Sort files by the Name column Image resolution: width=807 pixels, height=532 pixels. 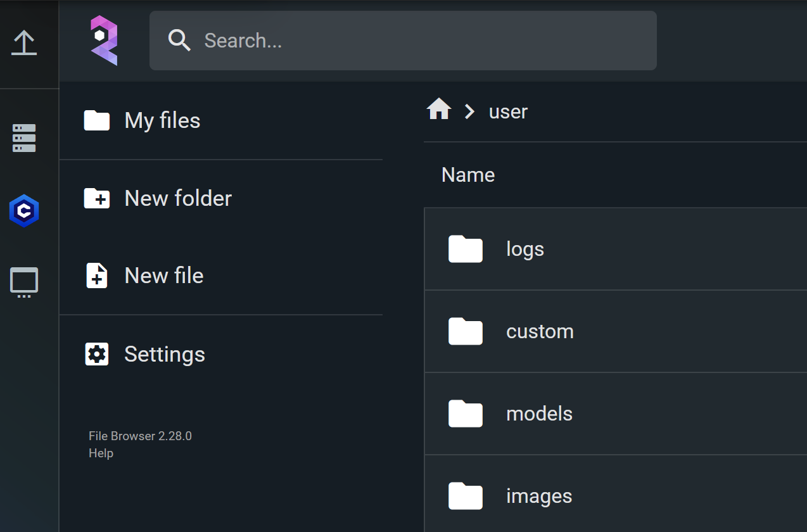tap(467, 174)
